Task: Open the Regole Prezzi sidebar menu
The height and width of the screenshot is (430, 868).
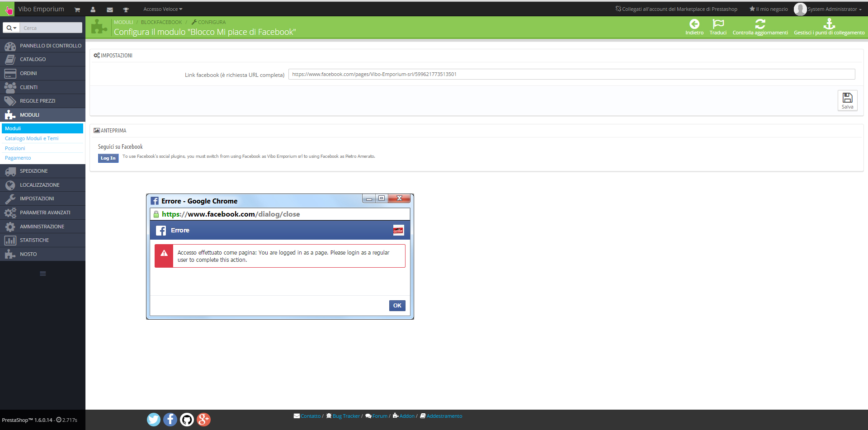Action: click(x=42, y=101)
